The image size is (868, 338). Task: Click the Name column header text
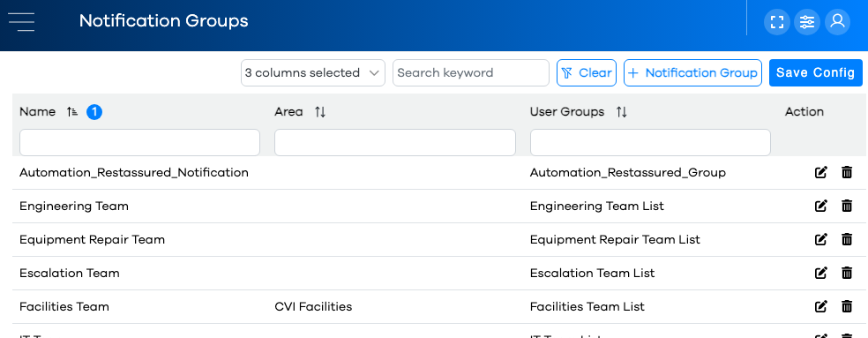38,112
